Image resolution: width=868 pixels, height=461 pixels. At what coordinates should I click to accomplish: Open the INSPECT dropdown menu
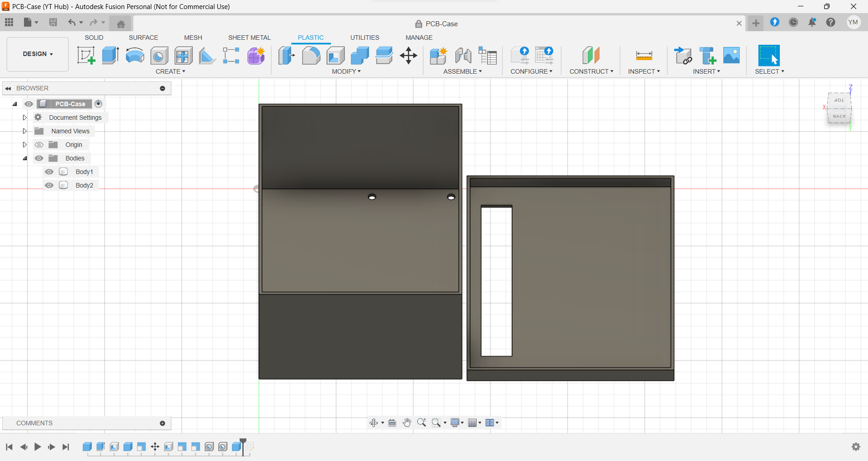[644, 71]
